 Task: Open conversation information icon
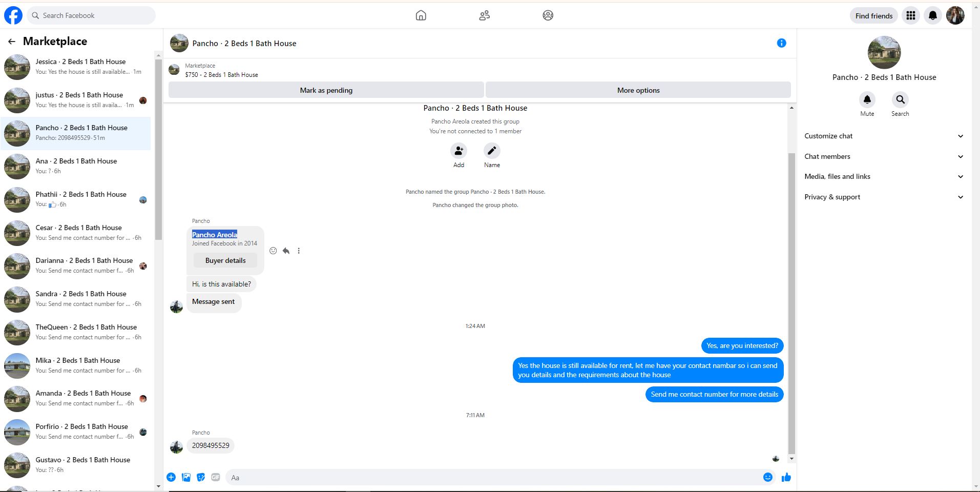[x=782, y=43]
